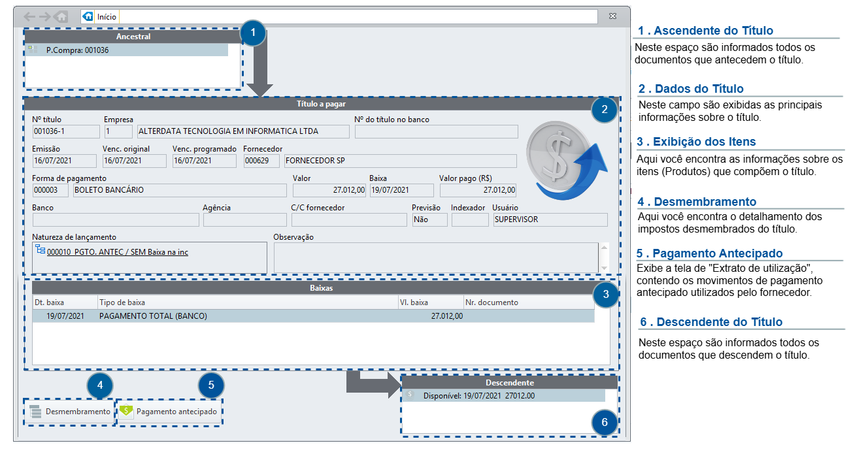Open the 000010 PGTO. ANTEC natureza link
Viewport: 868px width, 456px height.
(x=118, y=252)
